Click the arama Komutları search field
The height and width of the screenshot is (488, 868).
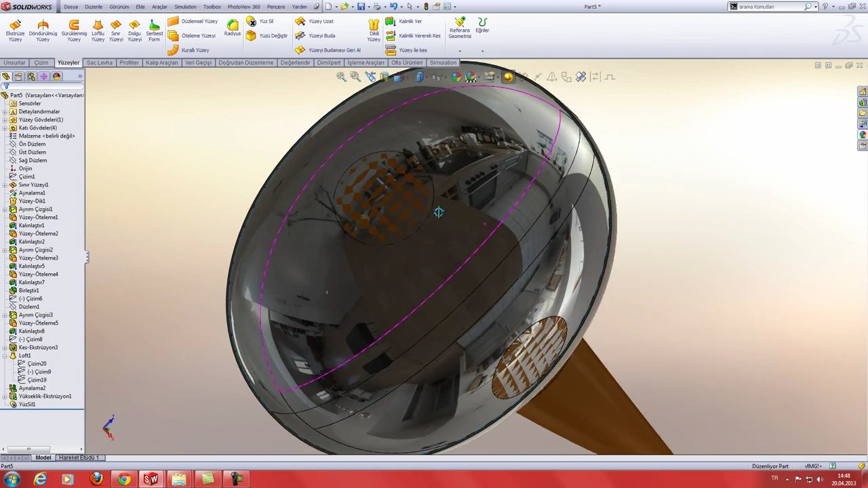(772, 7)
